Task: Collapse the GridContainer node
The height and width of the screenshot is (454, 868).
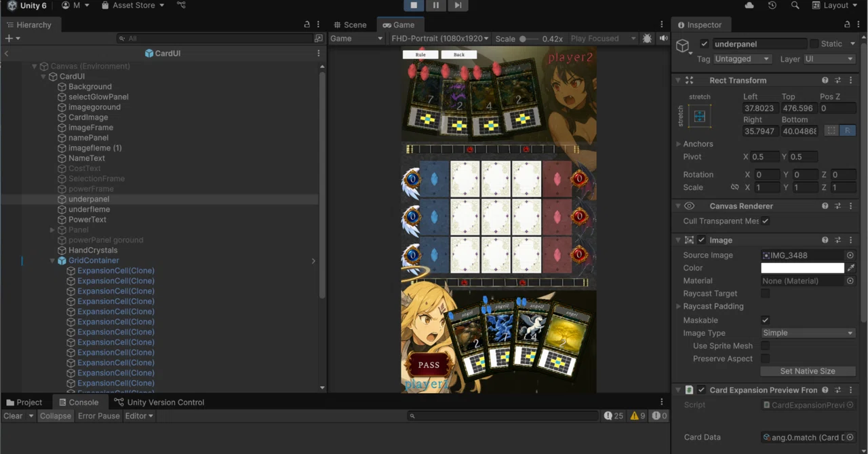Action: pos(52,261)
